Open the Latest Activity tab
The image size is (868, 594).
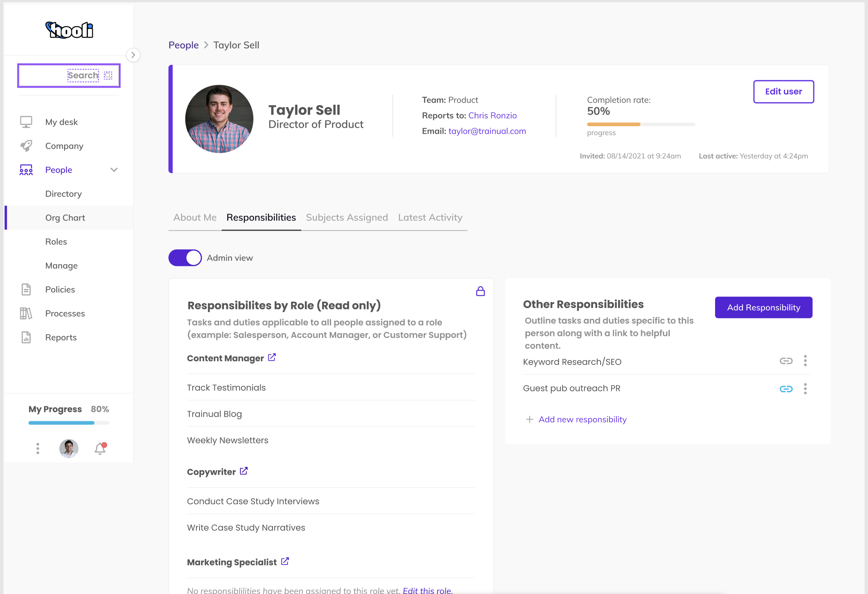[430, 218]
